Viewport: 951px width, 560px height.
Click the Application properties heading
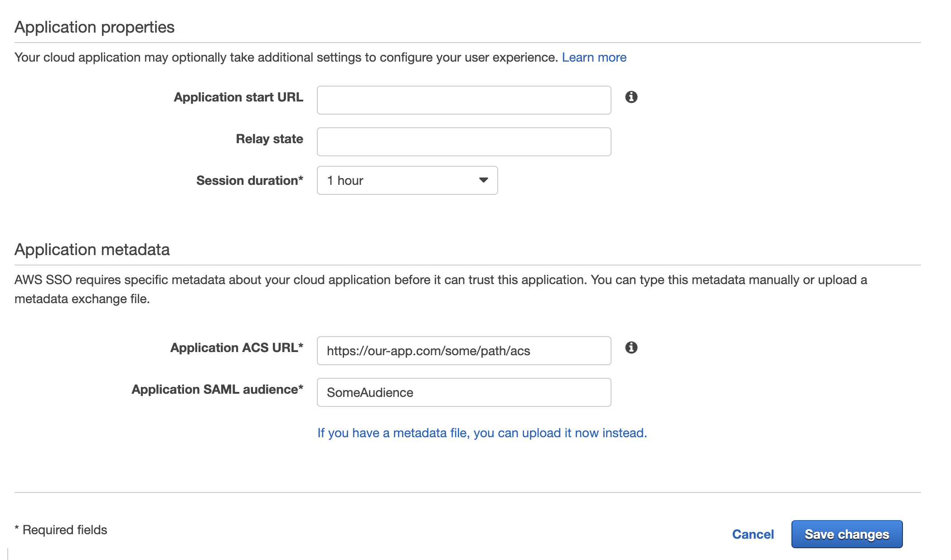pos(94,27)
